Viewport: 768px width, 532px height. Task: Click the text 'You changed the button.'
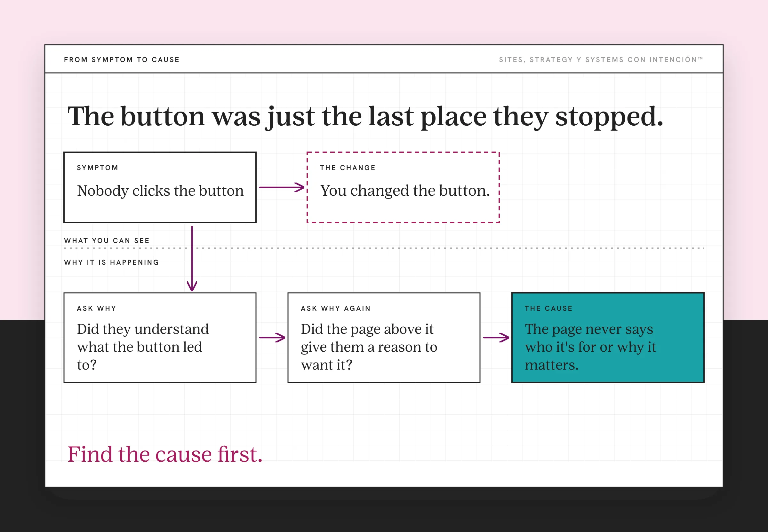pyautogui.click(x=405, y=191)
